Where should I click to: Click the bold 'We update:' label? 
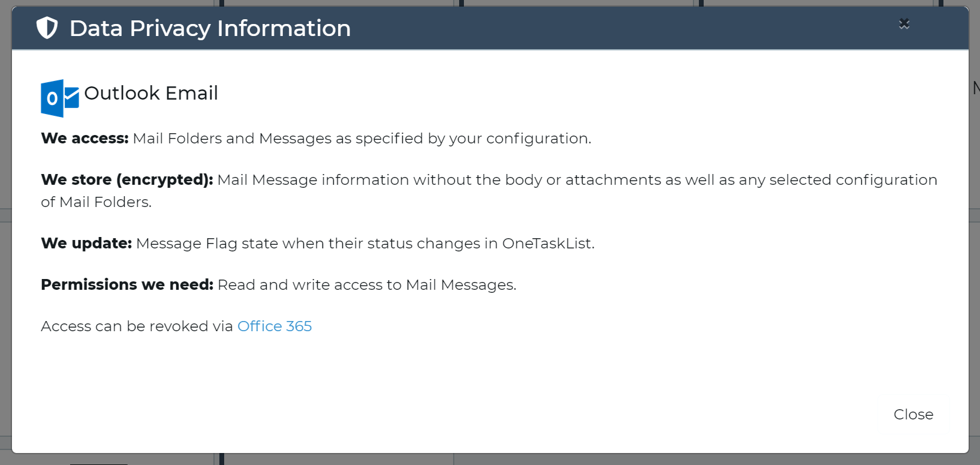tap(86, 243)
